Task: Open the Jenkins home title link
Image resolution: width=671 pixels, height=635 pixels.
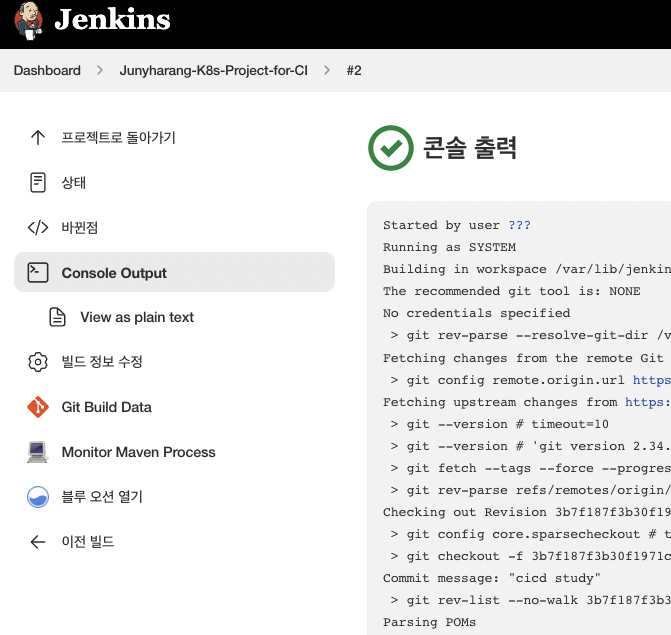Action: coord(112,20)
